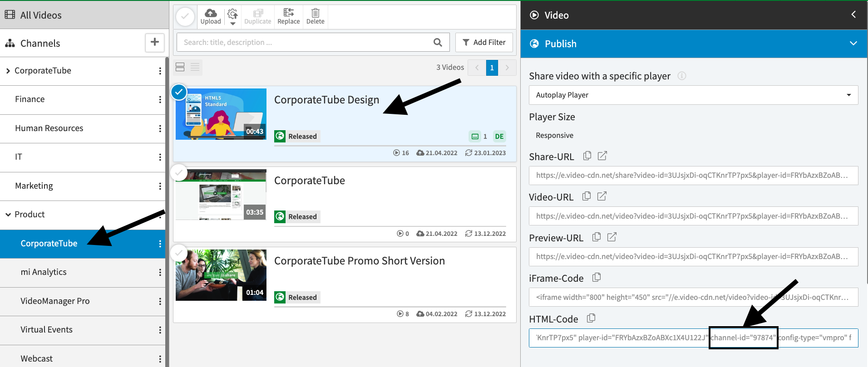This screenshot has height=367, width=868.
Task: Click the search magnifier icon
Action: (x=438, y=42)
